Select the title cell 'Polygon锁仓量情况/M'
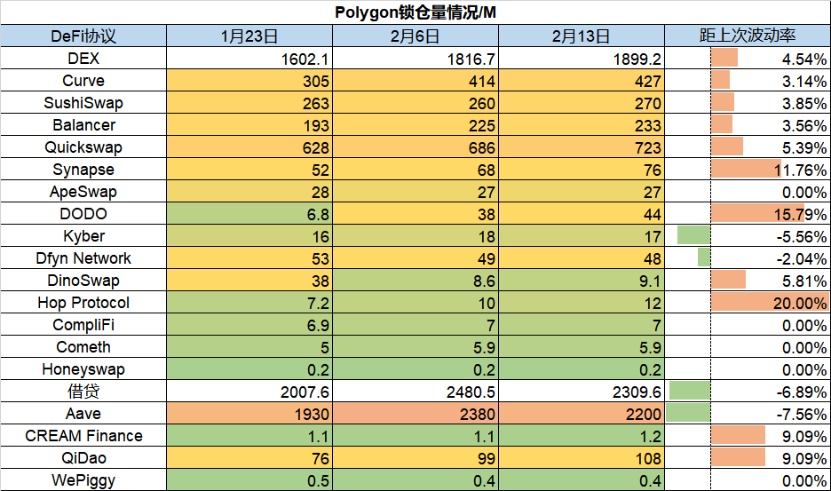This screenshot has width=831, height=491. [x=416, y=12]
